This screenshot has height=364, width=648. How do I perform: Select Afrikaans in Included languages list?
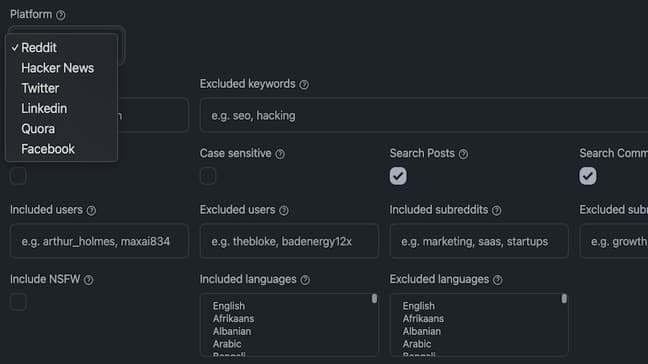pos(233,319)
